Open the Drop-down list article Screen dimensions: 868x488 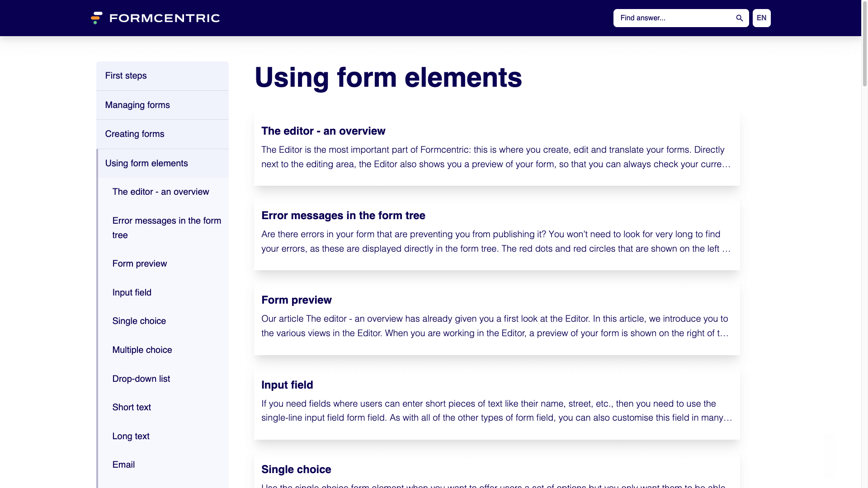tap(141, 379)
